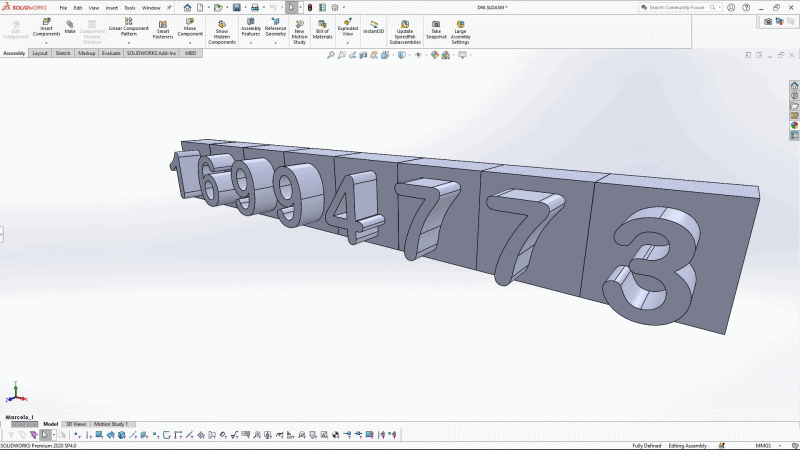This screenshot has height=450, width=800.
Task: Click Edit Appearance color ball icon
Action: [434, 55]
